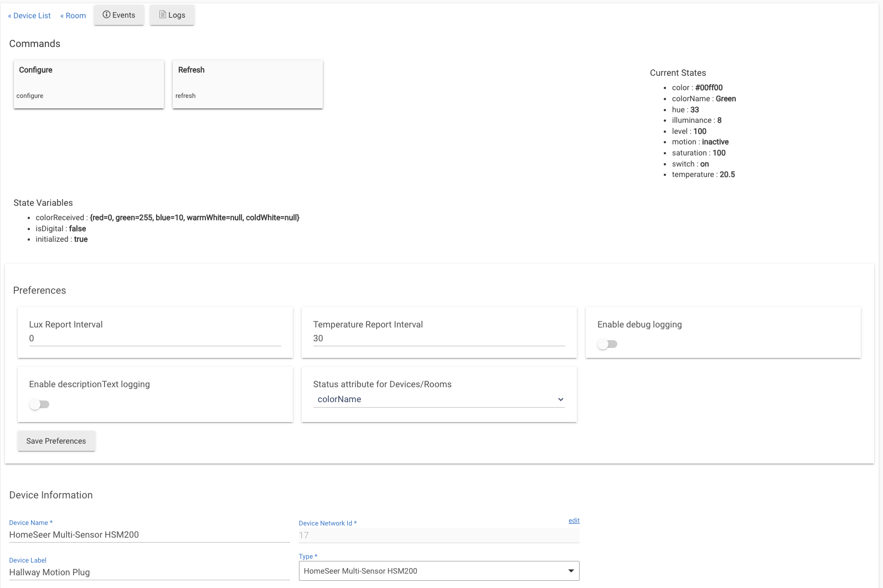Click edit link for Device Network Id

pyautogui.click(x=574, y=521)
